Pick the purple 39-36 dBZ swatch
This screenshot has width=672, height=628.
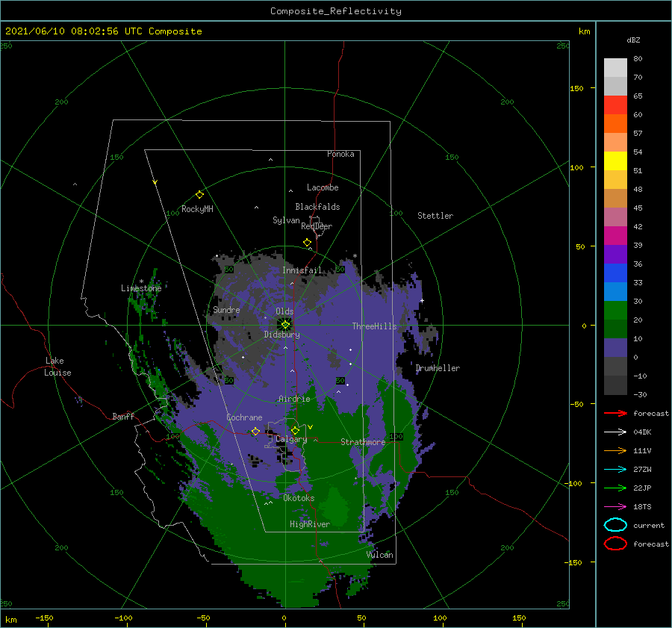pos(615,255)
